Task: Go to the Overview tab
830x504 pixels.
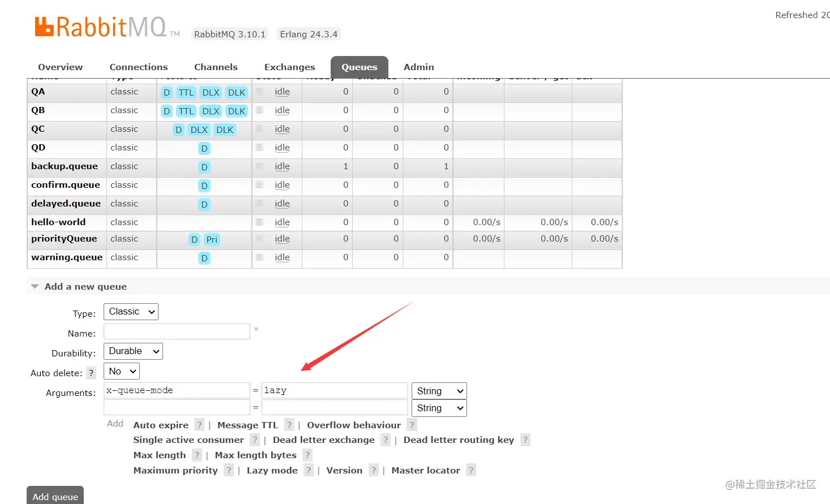Action: [x=60, y=67]
